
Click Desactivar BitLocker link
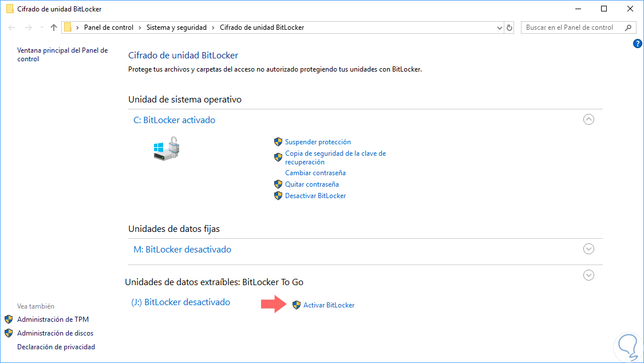(x=315, y=195)
